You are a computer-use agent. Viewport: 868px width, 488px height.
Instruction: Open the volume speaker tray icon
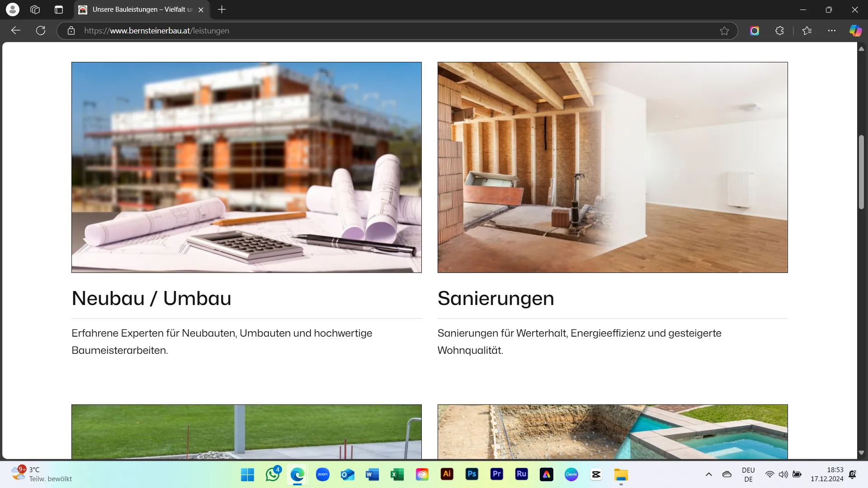pos(783,474)
